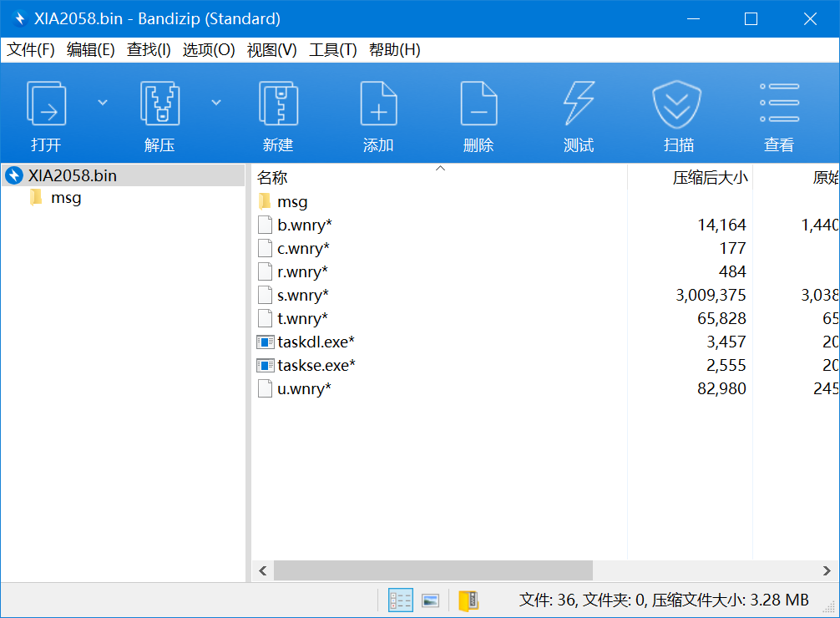Open the View (查看) list icon
The height and width of the screenshot is (618, 840).
coord(778,104)
